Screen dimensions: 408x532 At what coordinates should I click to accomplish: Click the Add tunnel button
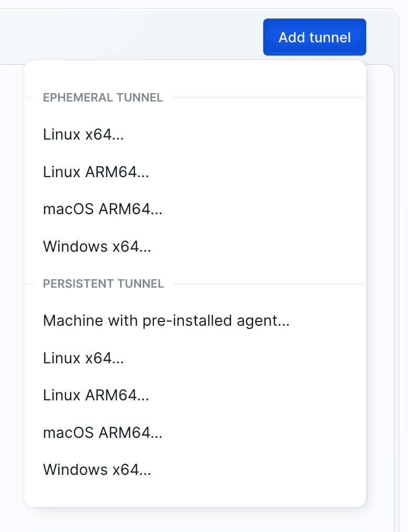point(314,37)
